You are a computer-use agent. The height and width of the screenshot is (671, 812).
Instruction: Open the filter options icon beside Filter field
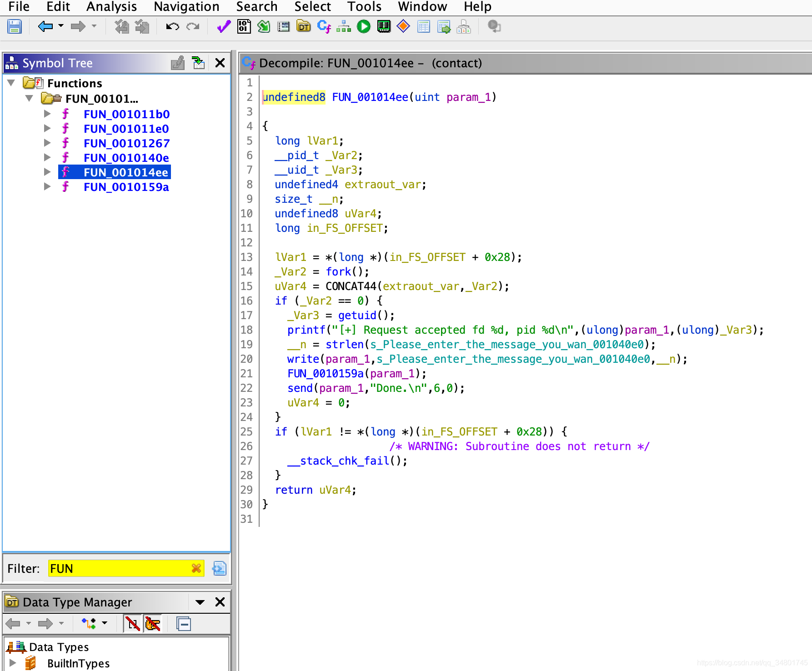[219, 568]
